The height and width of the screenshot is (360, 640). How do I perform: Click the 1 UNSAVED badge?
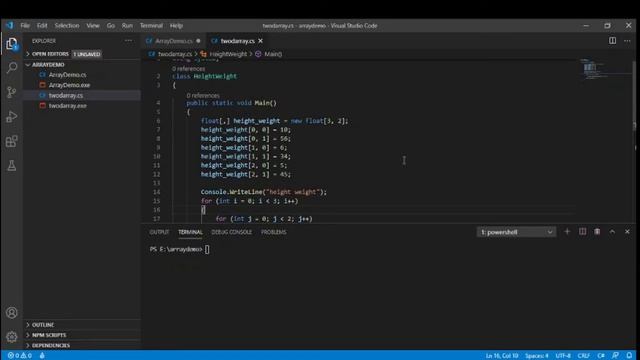coord(87,54)
